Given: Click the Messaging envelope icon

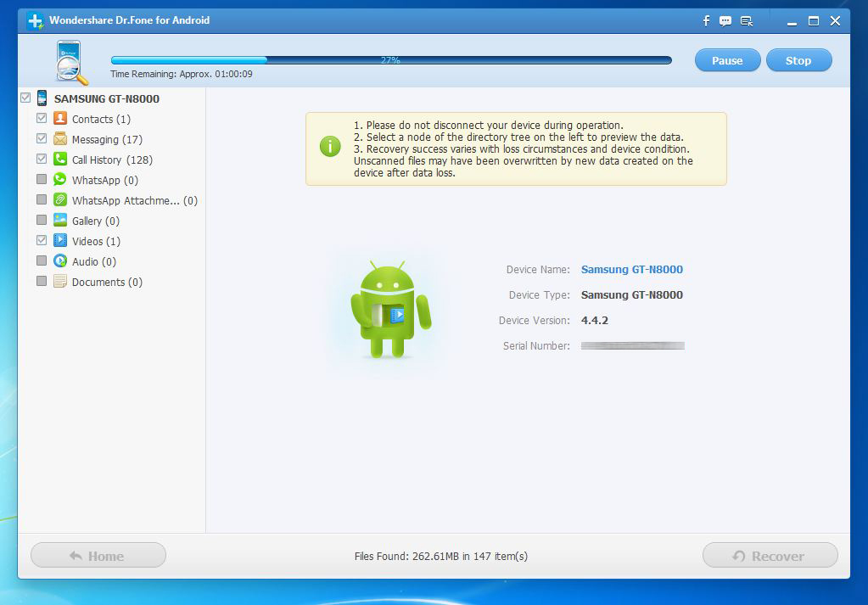Looking at the screenshot, I should point(59,139).
